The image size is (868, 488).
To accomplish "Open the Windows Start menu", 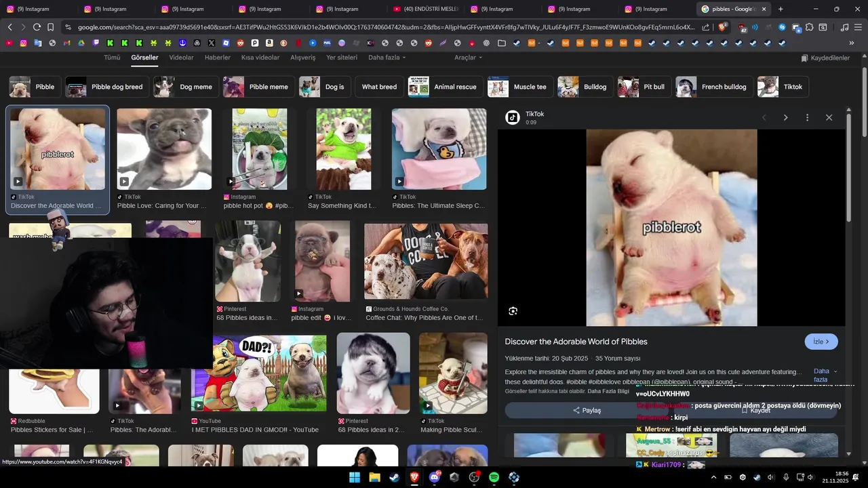I will click(355, 478).
